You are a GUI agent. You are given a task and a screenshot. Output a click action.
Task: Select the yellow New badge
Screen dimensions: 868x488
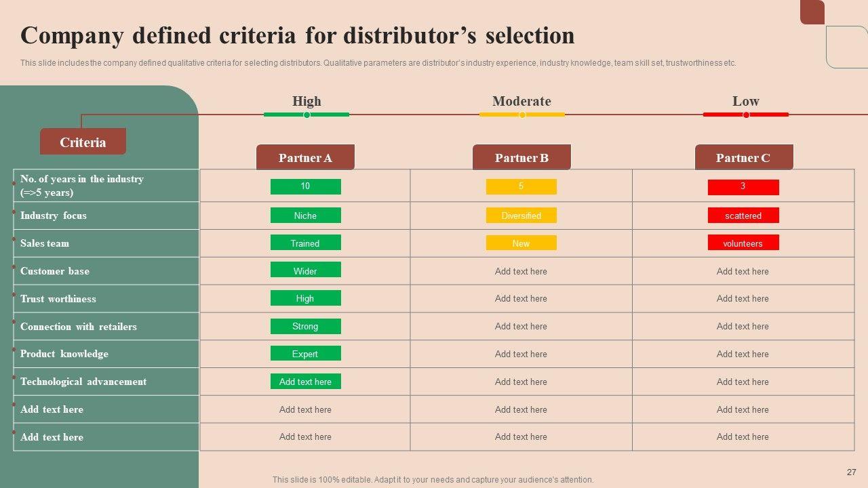(521, 243)
